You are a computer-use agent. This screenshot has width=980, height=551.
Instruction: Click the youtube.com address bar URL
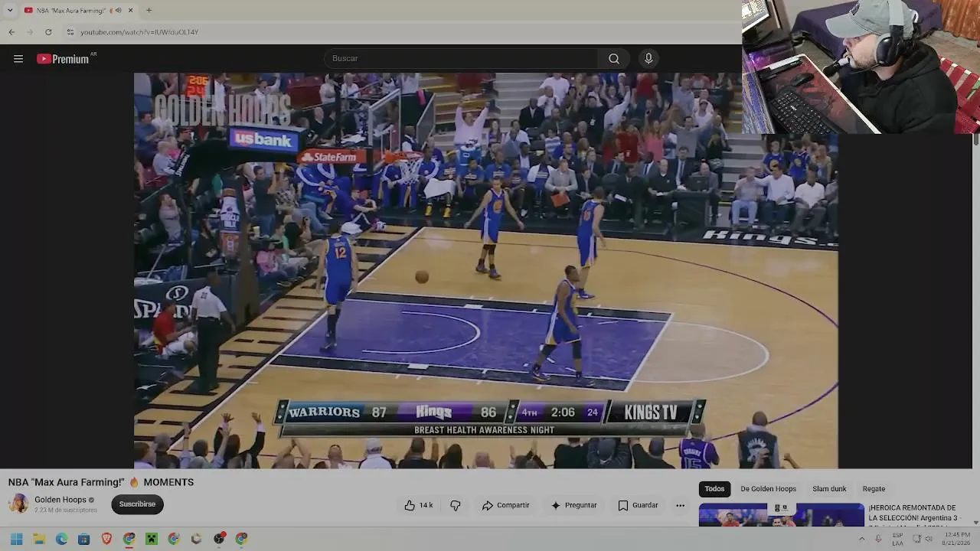click(x=139, y=32)
